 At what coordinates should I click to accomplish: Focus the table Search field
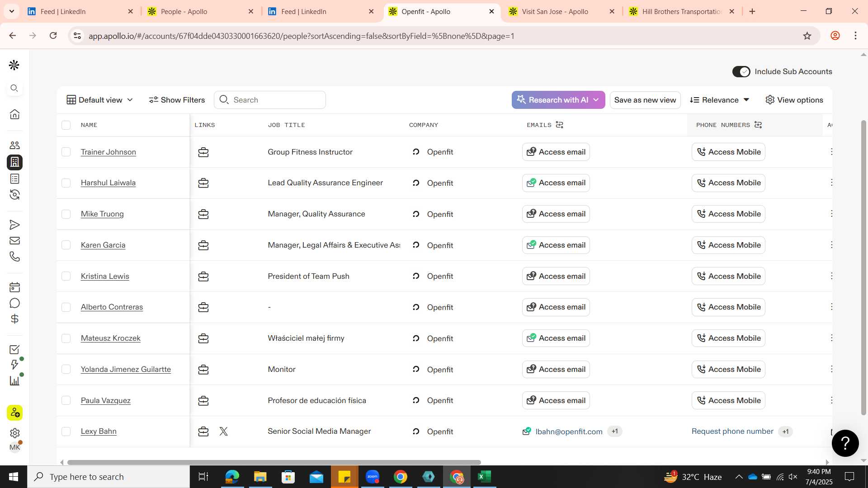[x=270, y=100]
